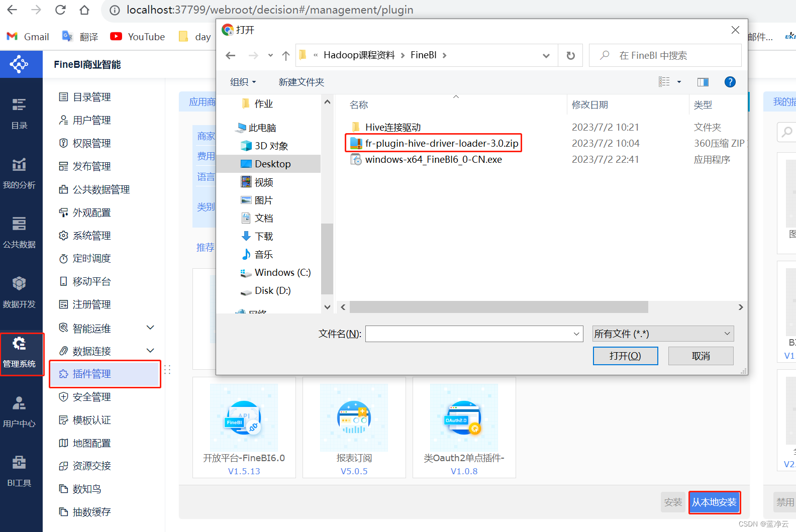Open 系统管理 menu item

84,236
